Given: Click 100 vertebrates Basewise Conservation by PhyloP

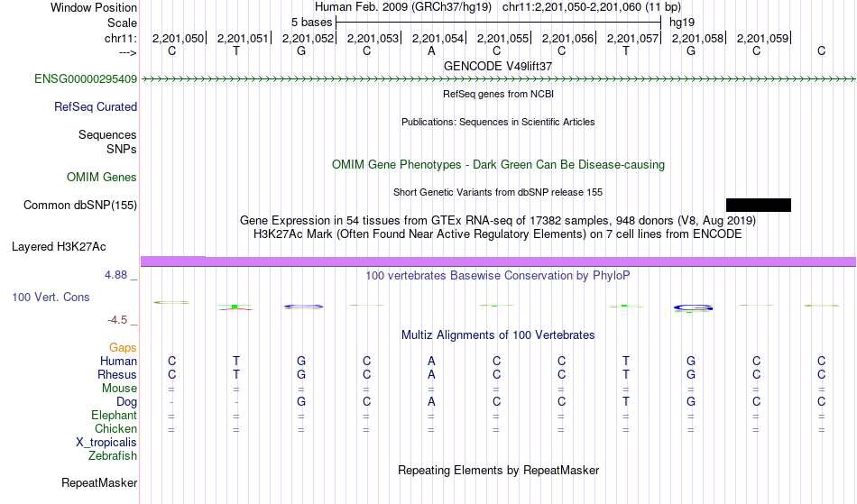Looking at the screenshot, I should point(498,275).
